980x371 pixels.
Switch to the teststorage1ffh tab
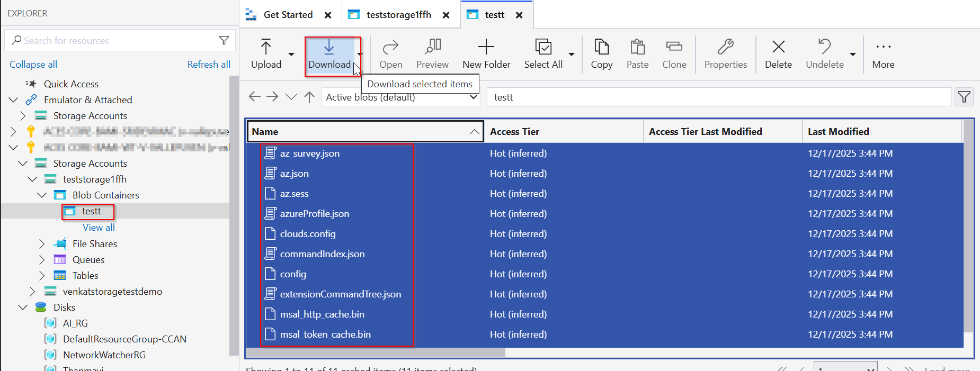[399, 15]
